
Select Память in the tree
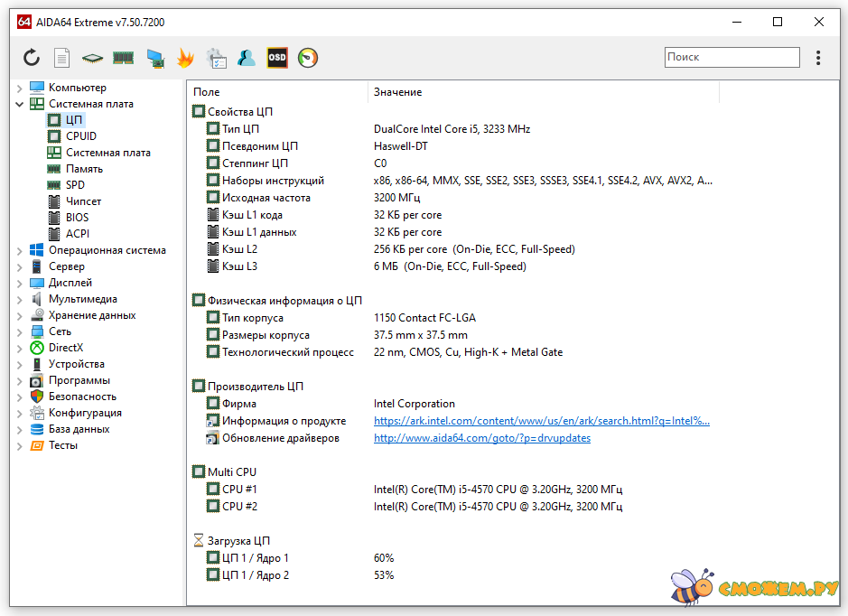coord(75,169)
